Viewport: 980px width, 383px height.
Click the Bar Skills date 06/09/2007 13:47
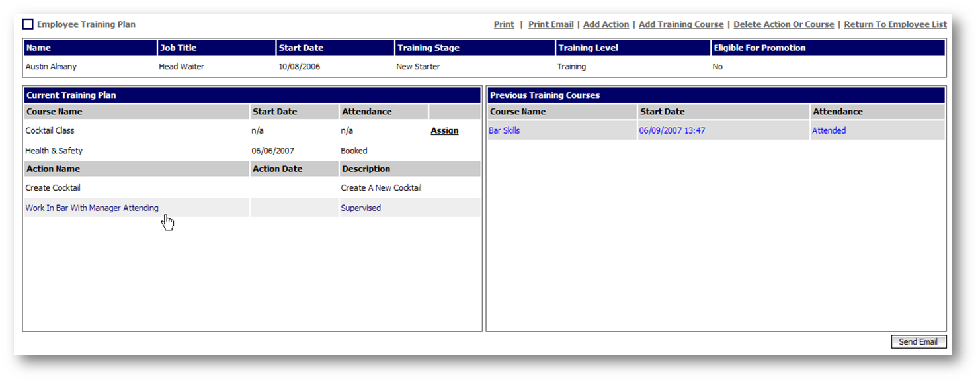pyautogui.click(x=672, y=130)
